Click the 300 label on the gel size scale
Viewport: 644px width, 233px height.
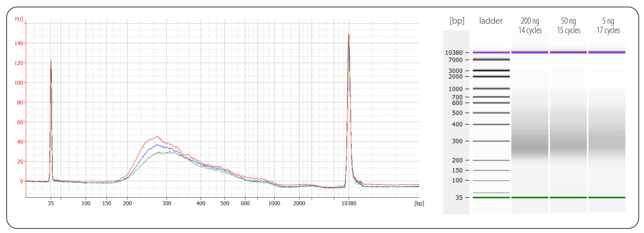457,141
